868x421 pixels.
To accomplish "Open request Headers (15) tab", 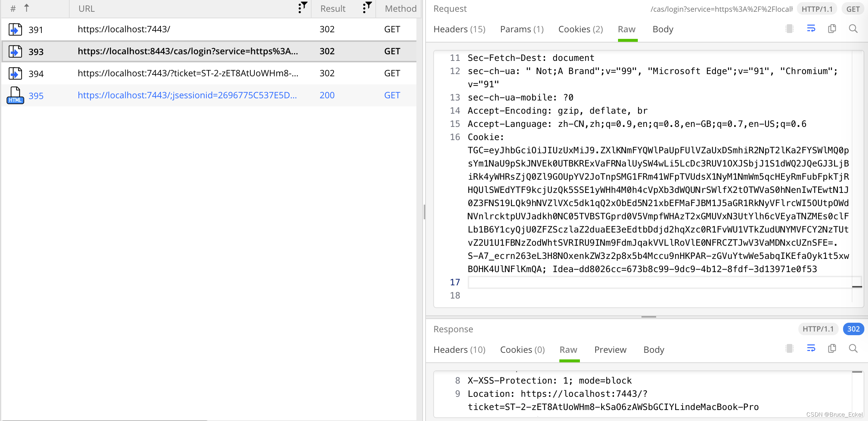I will [459, 29].
